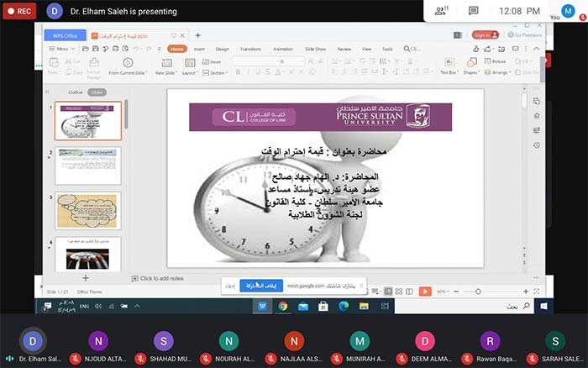Open the font name combo box
588x368 pixels.
(255, 61)
